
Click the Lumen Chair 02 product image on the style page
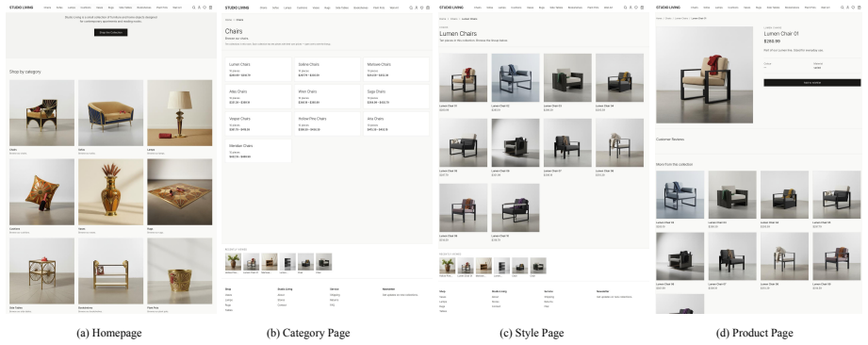point(516,77)
